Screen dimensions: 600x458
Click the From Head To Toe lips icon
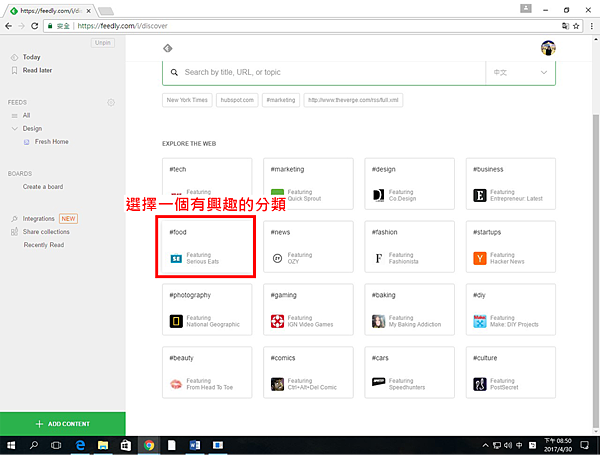click(x=176, y=384)
